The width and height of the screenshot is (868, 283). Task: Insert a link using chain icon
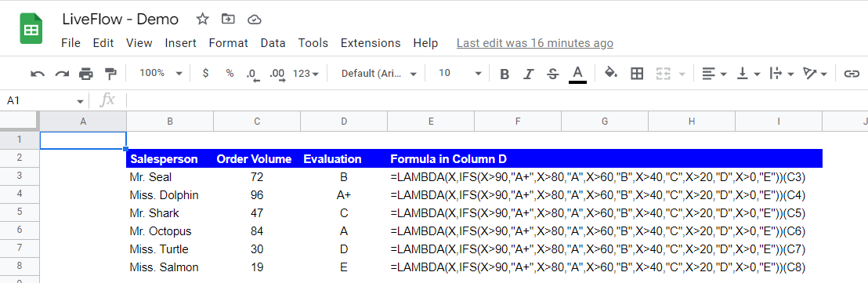click(x=851, y=74)
